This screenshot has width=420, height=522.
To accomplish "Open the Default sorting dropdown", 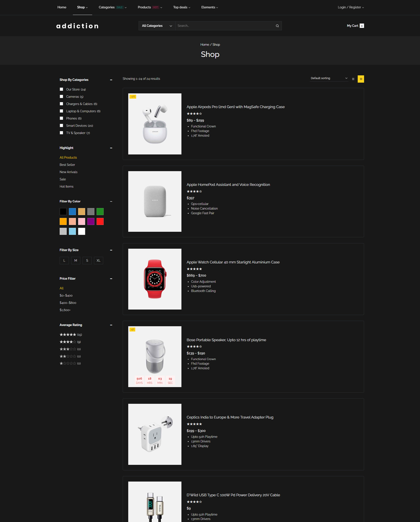I will tap(329, 78).
